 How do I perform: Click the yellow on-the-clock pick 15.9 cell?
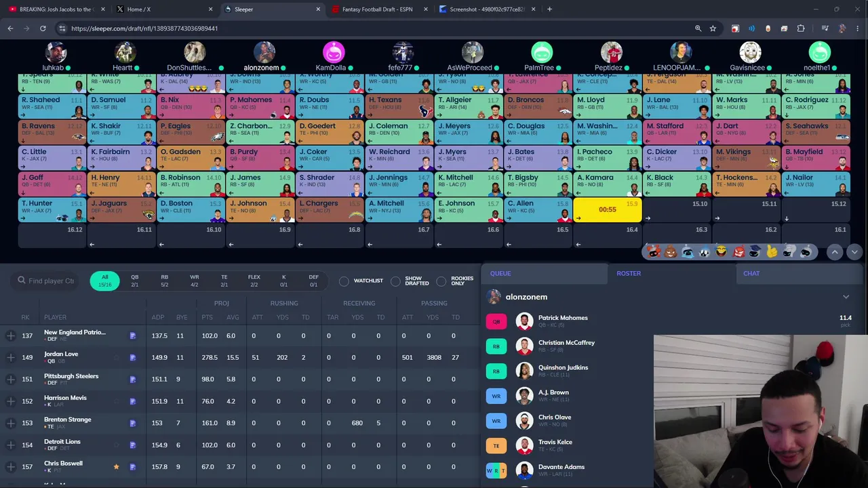[x=607, y=210]
